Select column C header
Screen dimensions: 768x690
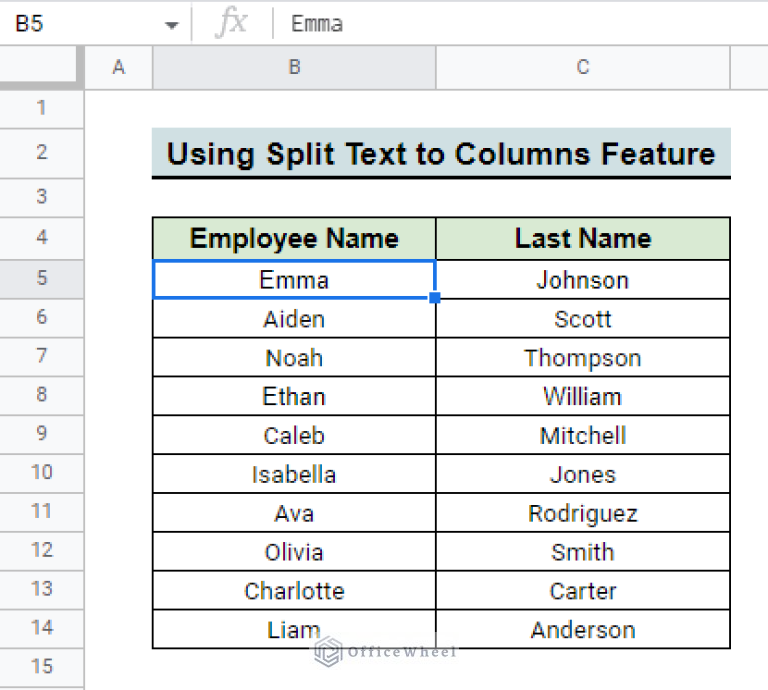tap(583, 68)
